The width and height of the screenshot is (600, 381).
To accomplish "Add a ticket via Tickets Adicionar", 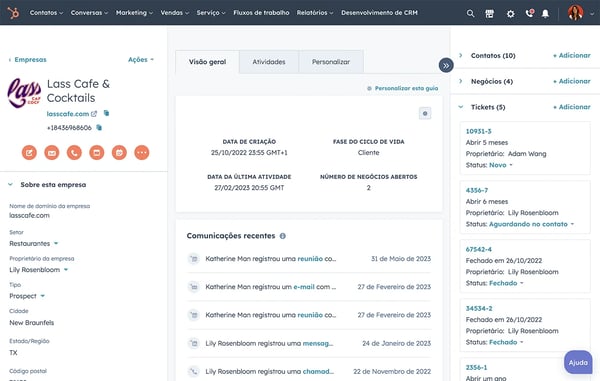I will click(x=572, y=107).
